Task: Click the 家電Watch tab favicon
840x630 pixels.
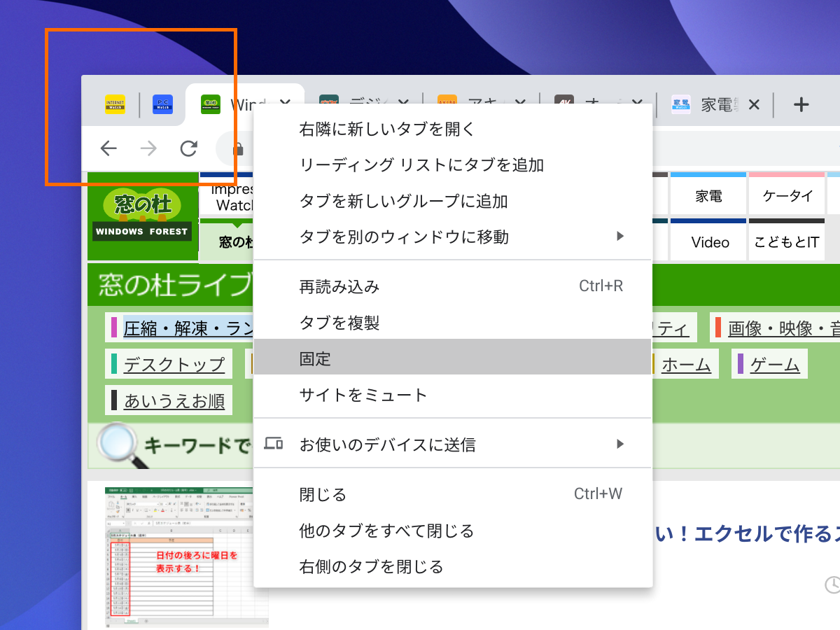Action: [680, 104]
